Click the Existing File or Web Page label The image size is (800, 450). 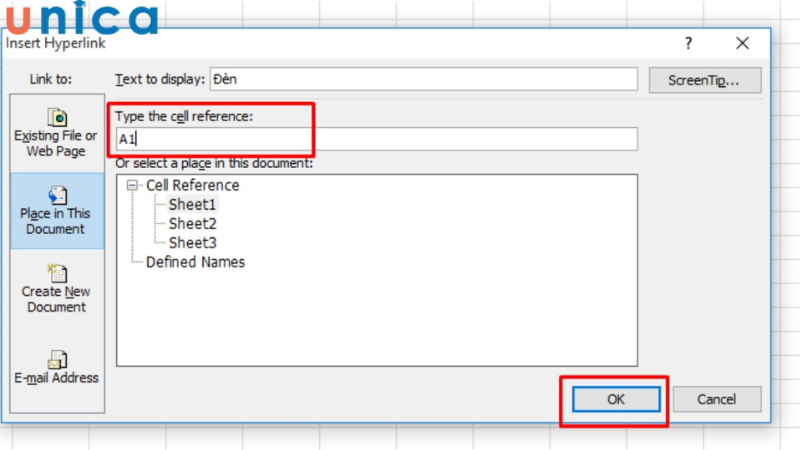pyautogui.click(x=56, y=143)
